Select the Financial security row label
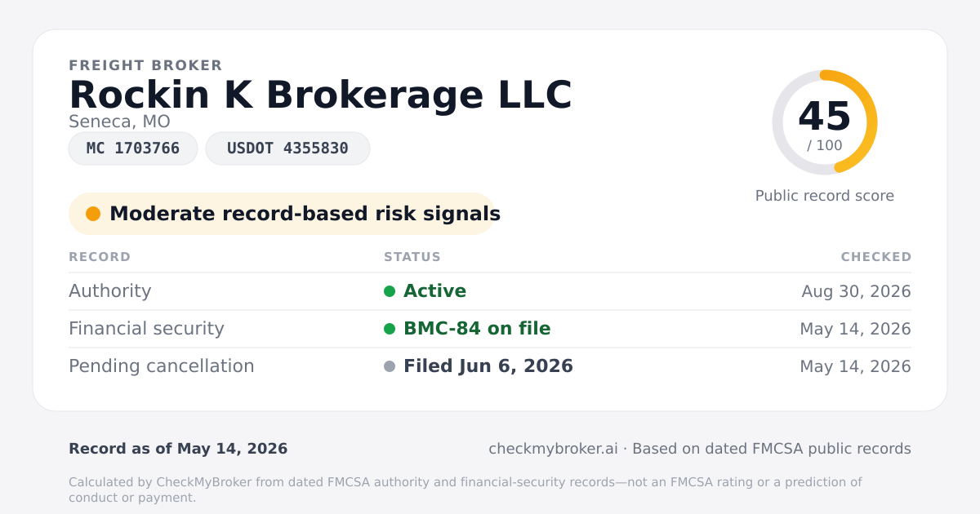980x514 pixels. point(146,329)
